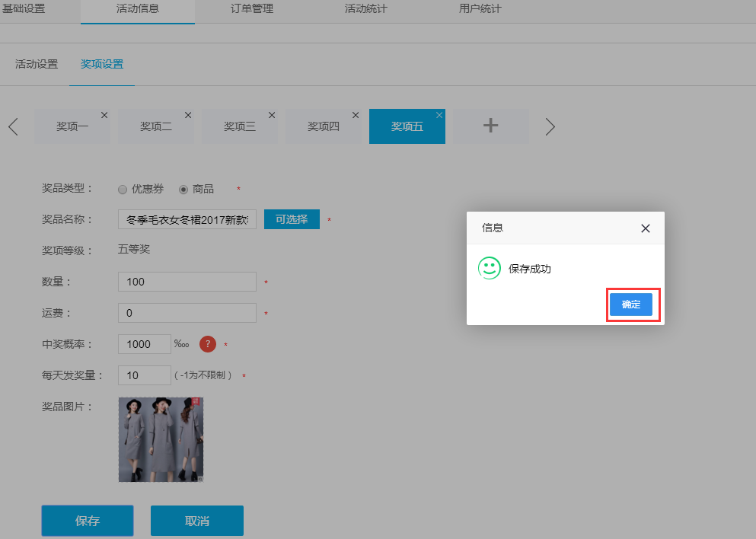Select the 优惠券 radio option
The width and height of the screenshot is (756, 539).
pyautogui.click(x=123, y=190)
